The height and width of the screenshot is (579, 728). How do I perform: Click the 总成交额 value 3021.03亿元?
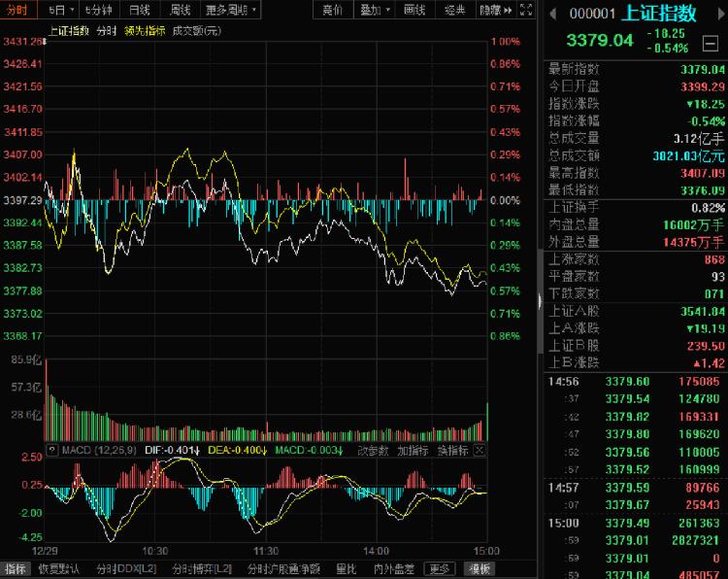point(688,155)
